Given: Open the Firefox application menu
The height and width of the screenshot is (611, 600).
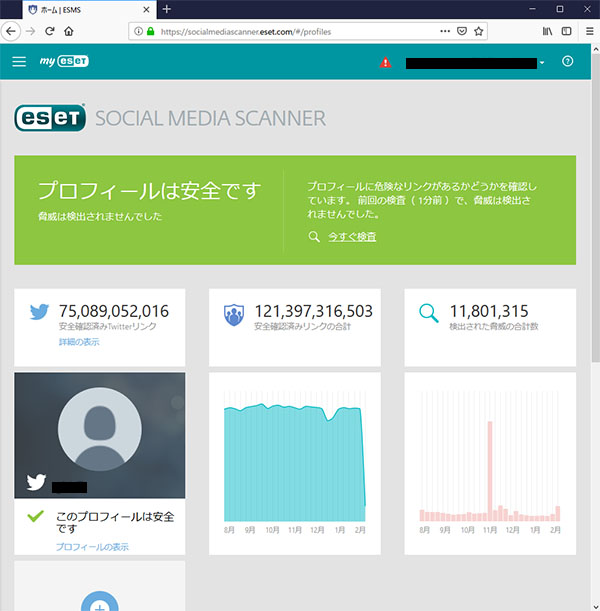Looking at the screenshot, I should pyautogui.click(x=590, y=31).
